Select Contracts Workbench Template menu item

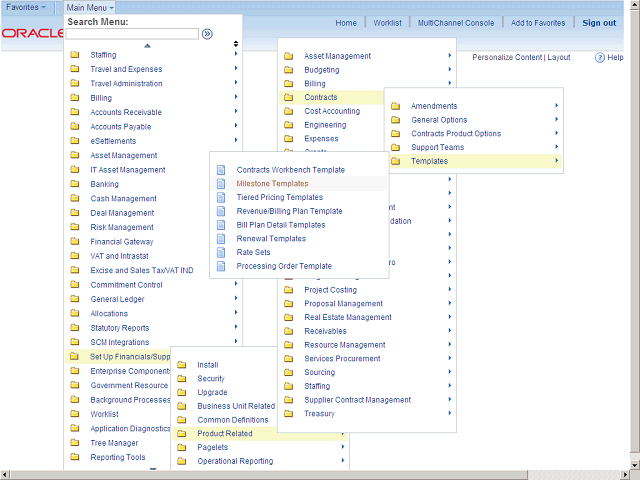pyautogui.click(x=290, y=170)
